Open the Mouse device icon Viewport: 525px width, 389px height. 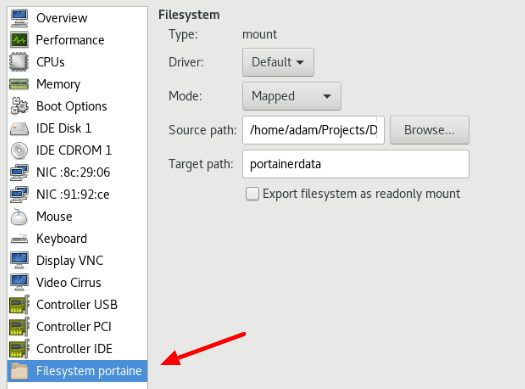(19, 217)
